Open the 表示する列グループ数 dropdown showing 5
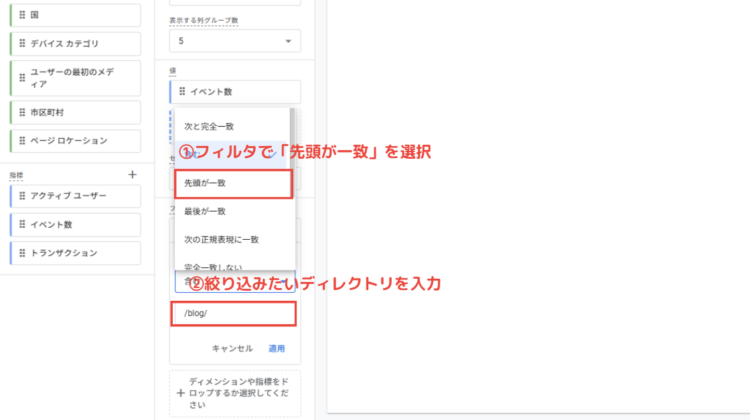Viewport: 750px width, 420px height. pyautogui.click(x=235, y=41)
